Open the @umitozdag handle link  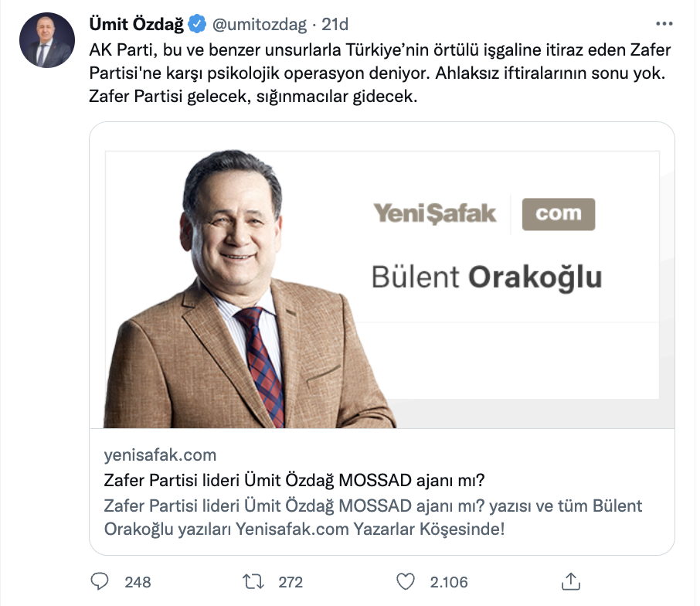tap(257, 25)
